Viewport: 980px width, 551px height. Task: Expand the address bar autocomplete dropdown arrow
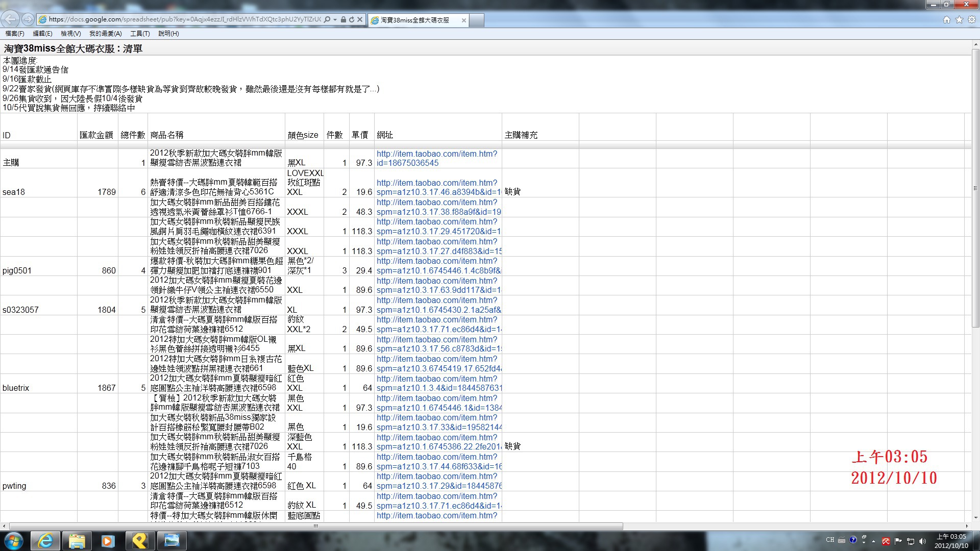pyautogui.click(x=335, y=19)
